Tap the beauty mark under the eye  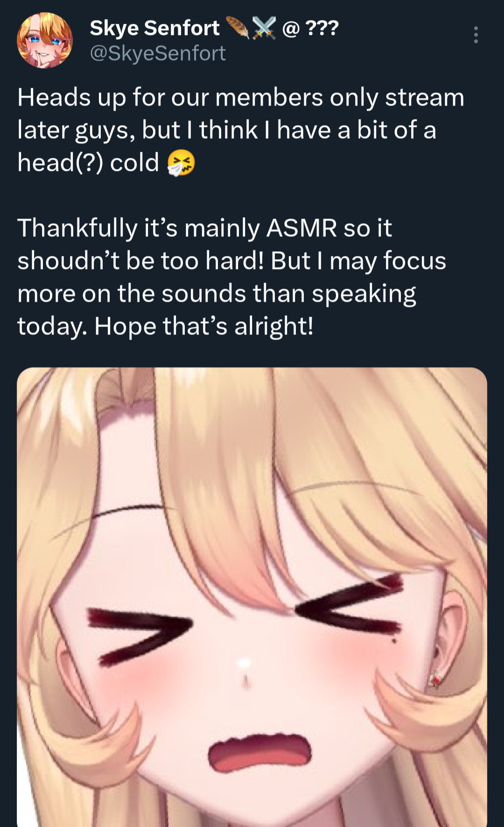point(394,641)
